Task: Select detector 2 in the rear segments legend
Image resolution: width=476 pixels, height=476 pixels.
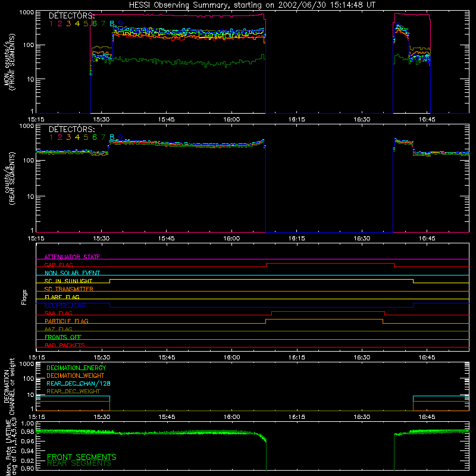Action: [60, 137]
